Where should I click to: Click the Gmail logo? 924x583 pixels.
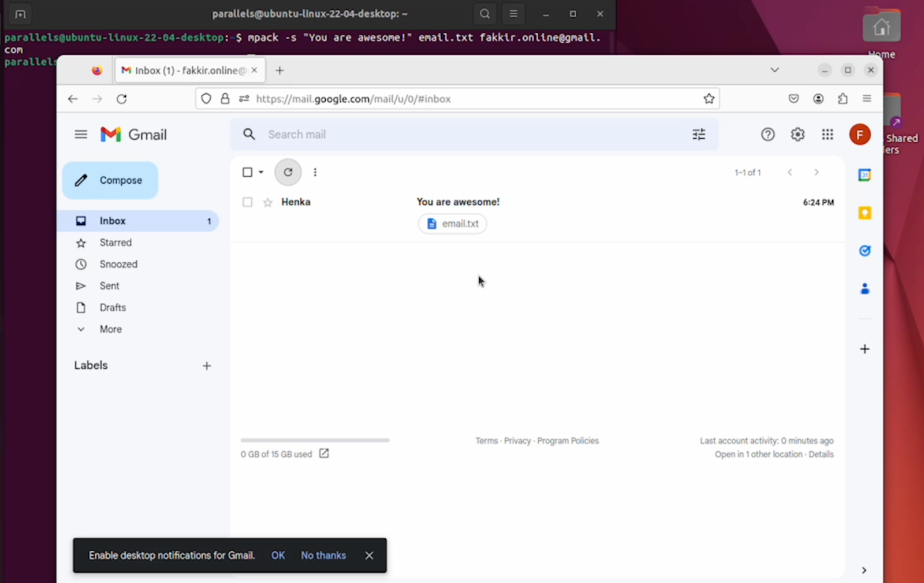133,135
